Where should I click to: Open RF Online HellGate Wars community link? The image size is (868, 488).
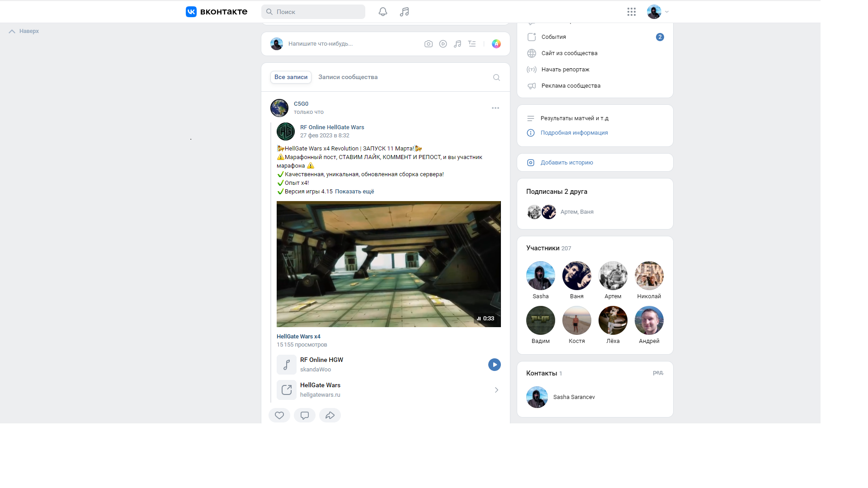[332, 127]
